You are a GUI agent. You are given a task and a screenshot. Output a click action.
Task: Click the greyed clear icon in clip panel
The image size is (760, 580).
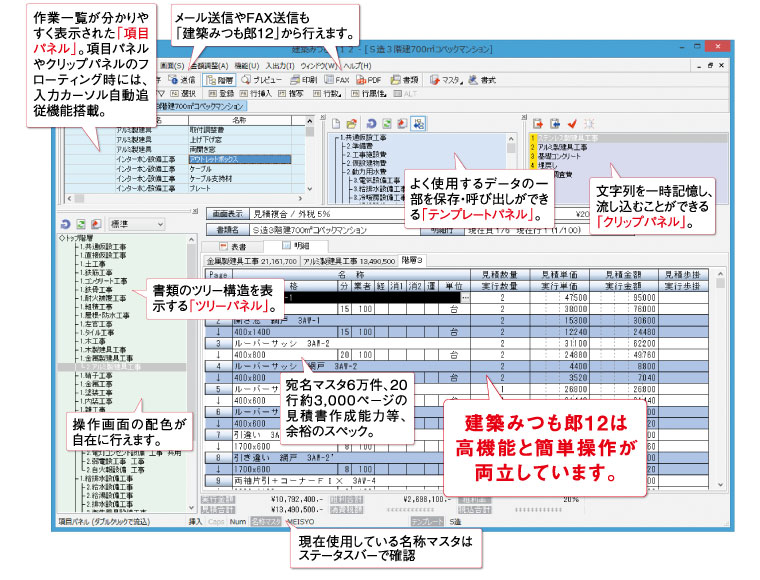pos(589,124)
